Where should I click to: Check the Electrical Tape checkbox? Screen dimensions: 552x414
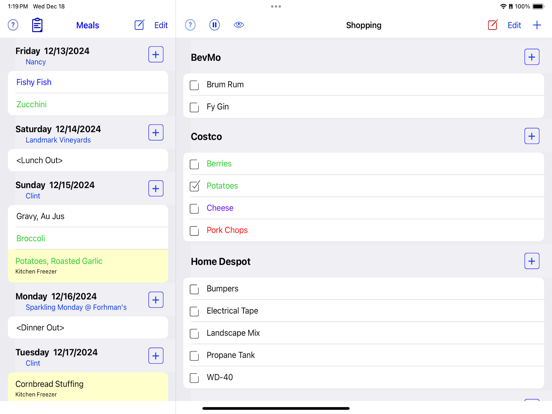click(x=194, y=312)
